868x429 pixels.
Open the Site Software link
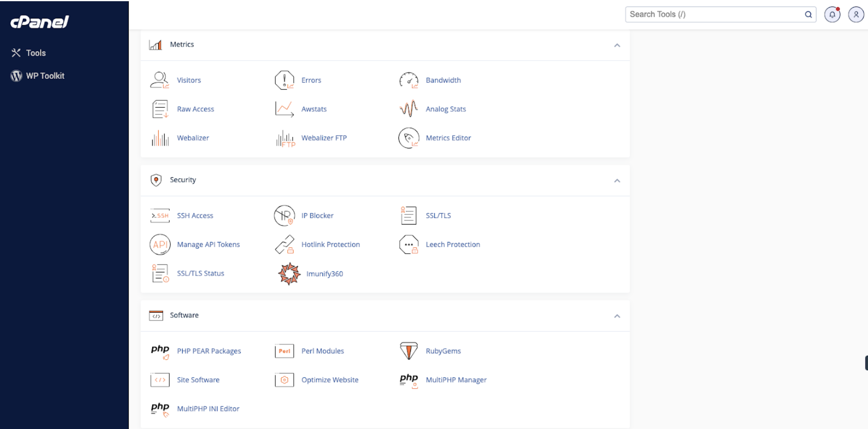point(198,380)
